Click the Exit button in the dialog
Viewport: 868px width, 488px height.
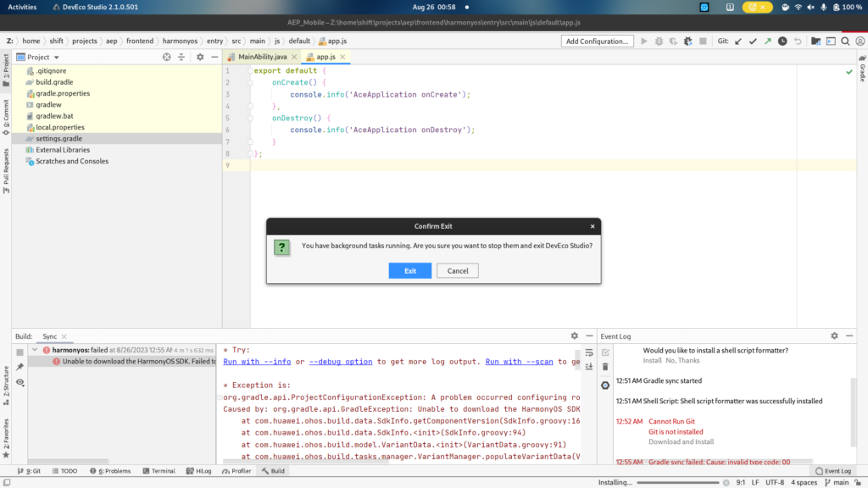tap(410, 270)
